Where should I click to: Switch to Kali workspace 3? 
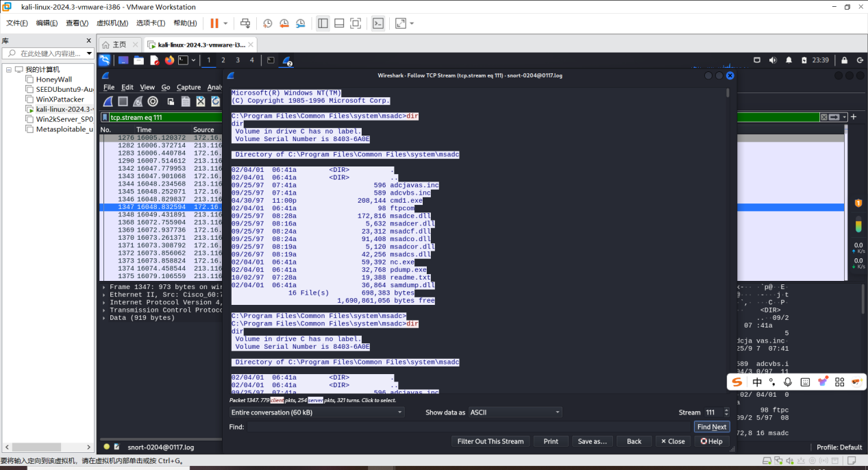pos(238,60)
